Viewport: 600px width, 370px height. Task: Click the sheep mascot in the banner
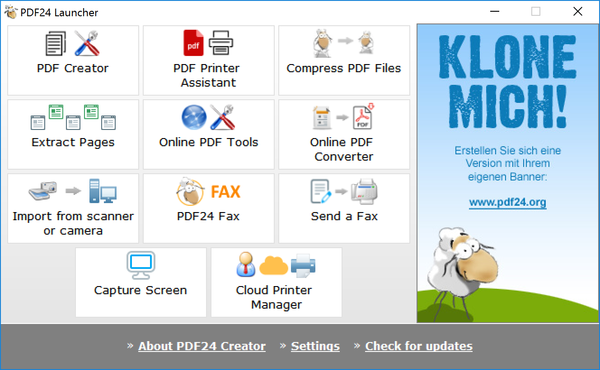coord(464,268)
